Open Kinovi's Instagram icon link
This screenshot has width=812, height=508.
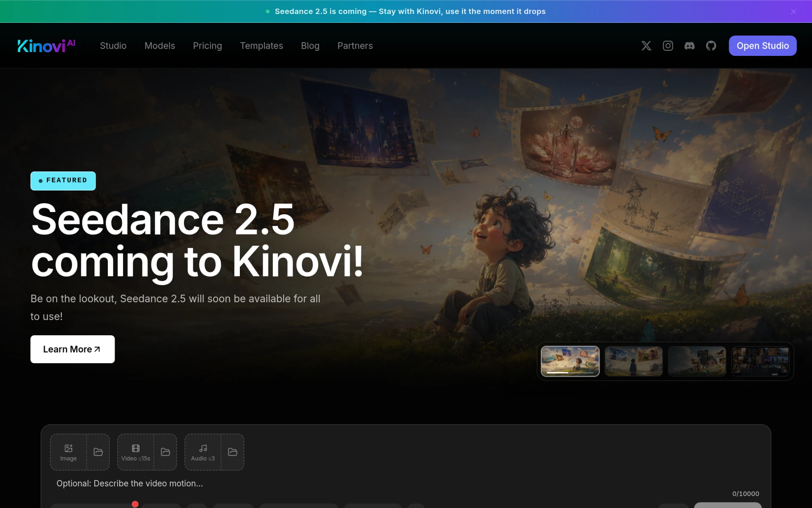click(x=668, y=46)
